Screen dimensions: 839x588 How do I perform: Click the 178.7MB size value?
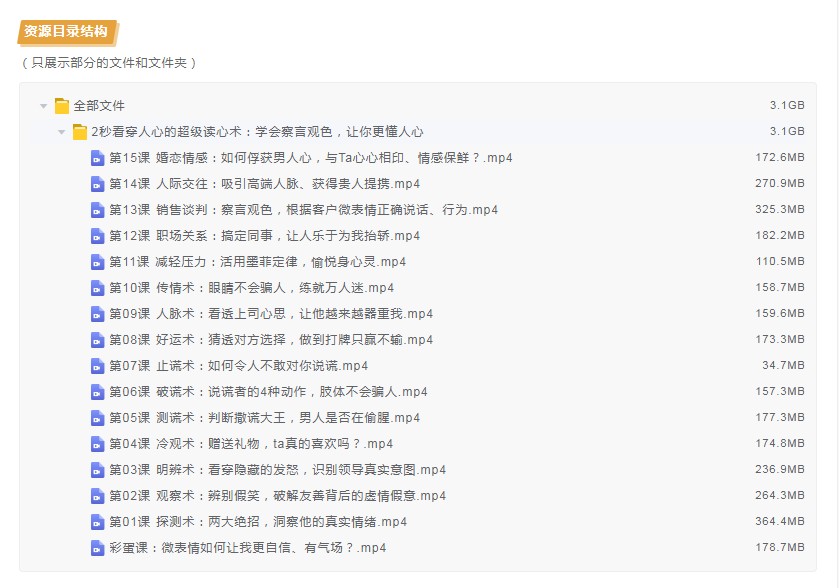[x=780, y=547]
